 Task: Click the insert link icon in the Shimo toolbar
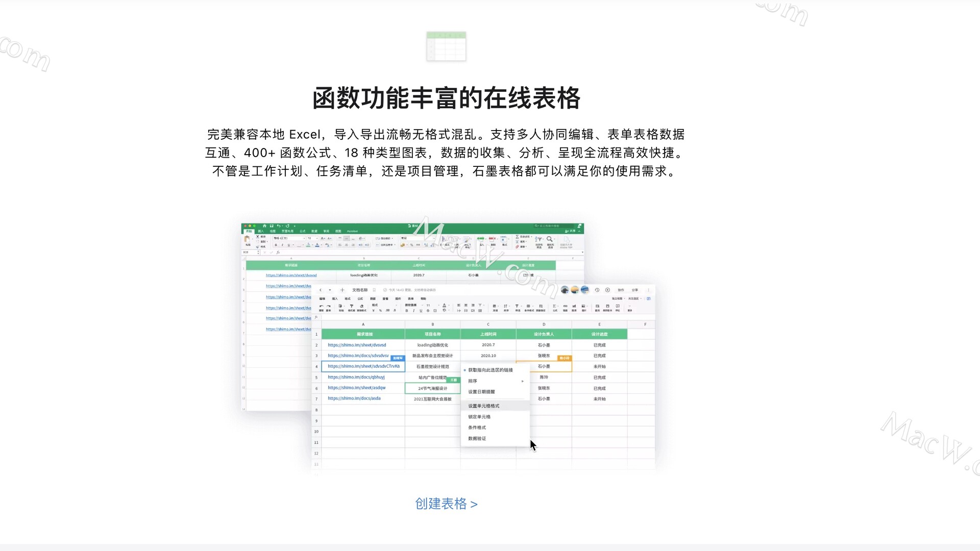[x=565, y=306]
